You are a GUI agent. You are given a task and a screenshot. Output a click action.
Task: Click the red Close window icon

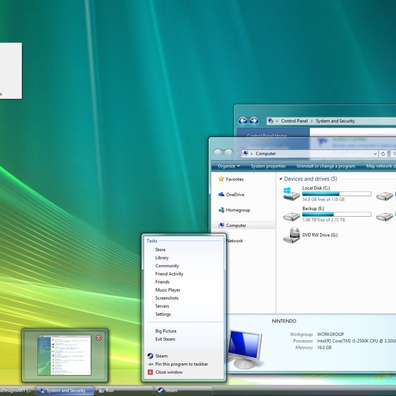click(150, 372)
